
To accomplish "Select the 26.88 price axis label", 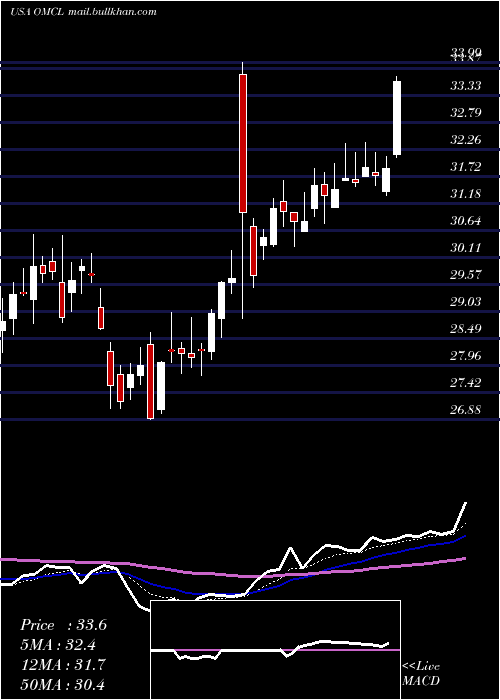I will (x=466, y=409).
